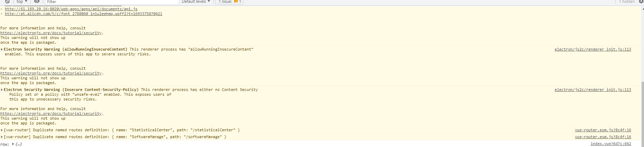This screenshot has width=644, height=147.
Task: Toggle the live expression eye icon
Action: pyautogui.click(x=37, y=2)
